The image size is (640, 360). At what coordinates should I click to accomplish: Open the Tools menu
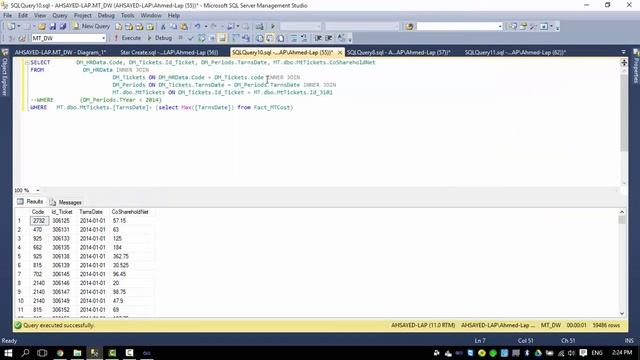(x=127, y=15)
